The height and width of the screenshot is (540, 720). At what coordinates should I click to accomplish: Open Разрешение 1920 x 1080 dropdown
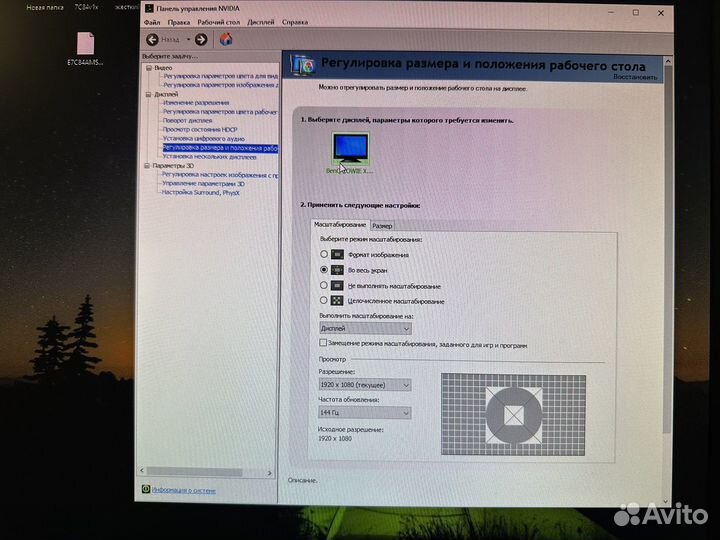tap(365, 385)
